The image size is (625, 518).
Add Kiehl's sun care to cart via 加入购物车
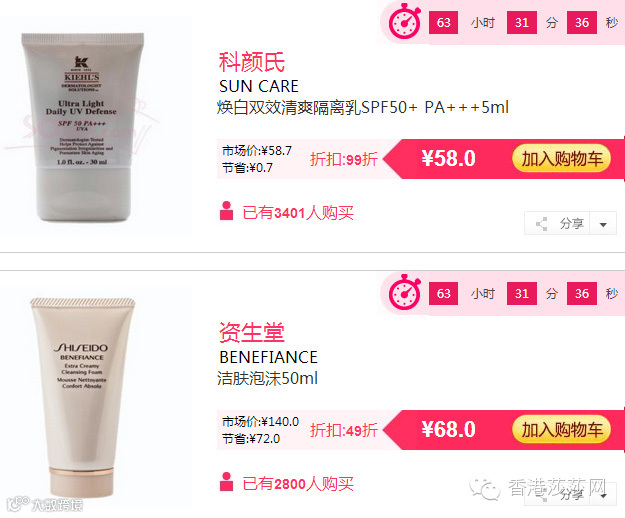561,159
